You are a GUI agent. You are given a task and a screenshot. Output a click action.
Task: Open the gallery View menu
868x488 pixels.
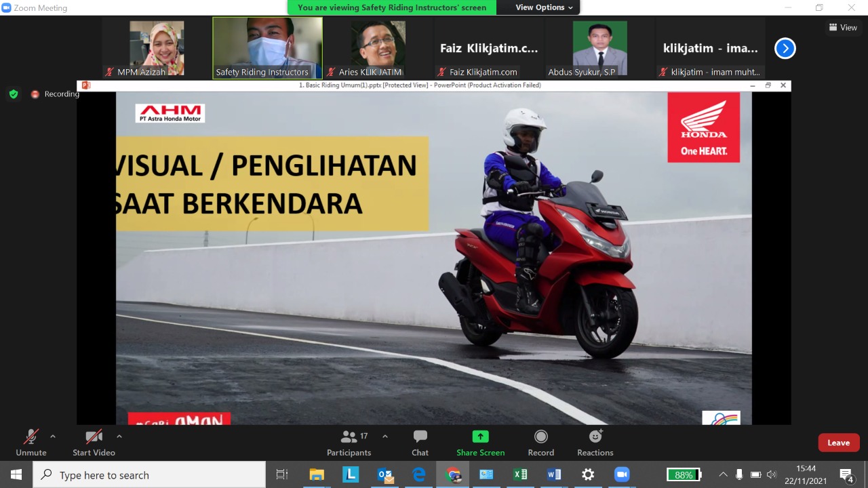coord(843,27)
